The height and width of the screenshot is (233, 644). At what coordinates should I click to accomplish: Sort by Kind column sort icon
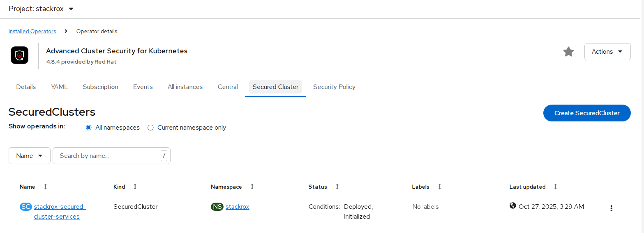tap(135, 187)
